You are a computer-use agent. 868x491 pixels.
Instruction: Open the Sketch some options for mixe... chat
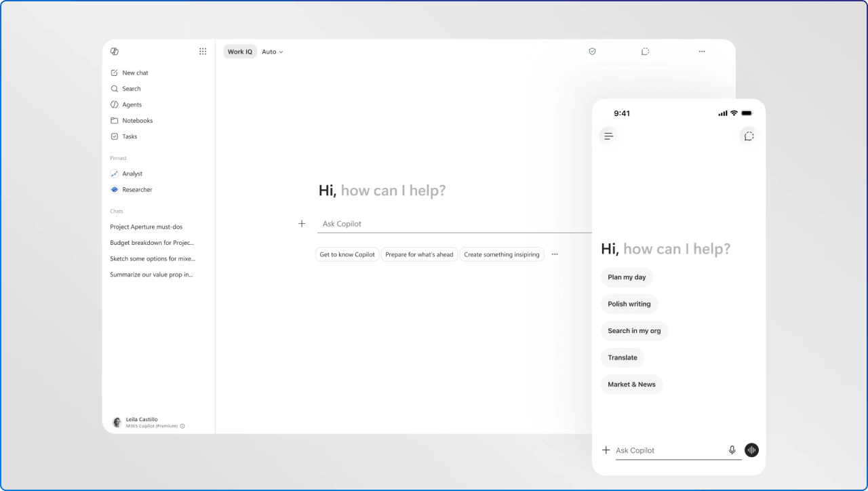point(153,259)
